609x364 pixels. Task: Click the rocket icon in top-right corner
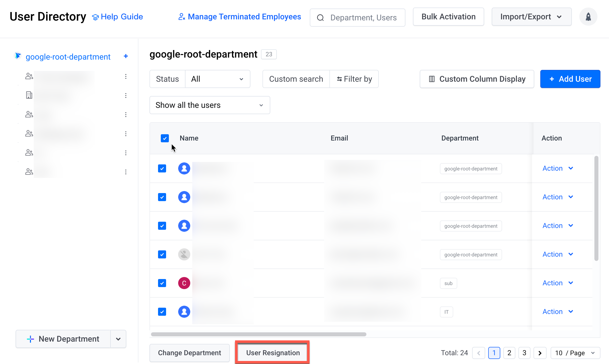(x=588, y=17)
